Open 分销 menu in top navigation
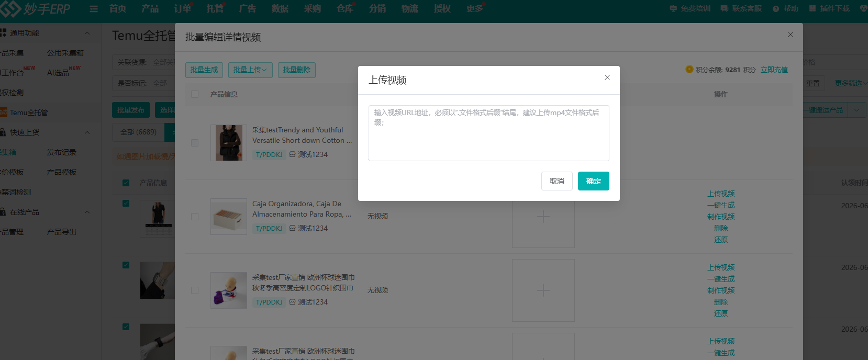 (377, 8)
